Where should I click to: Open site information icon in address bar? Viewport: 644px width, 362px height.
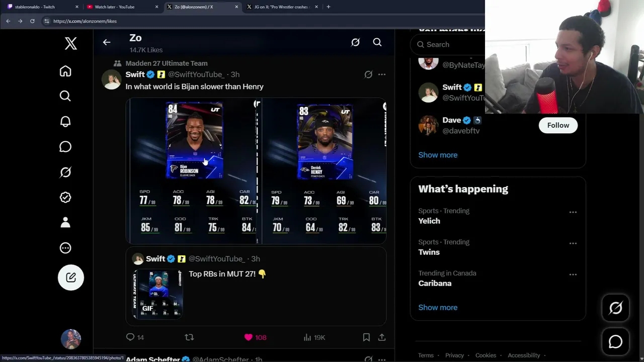(x=46, y=21)
